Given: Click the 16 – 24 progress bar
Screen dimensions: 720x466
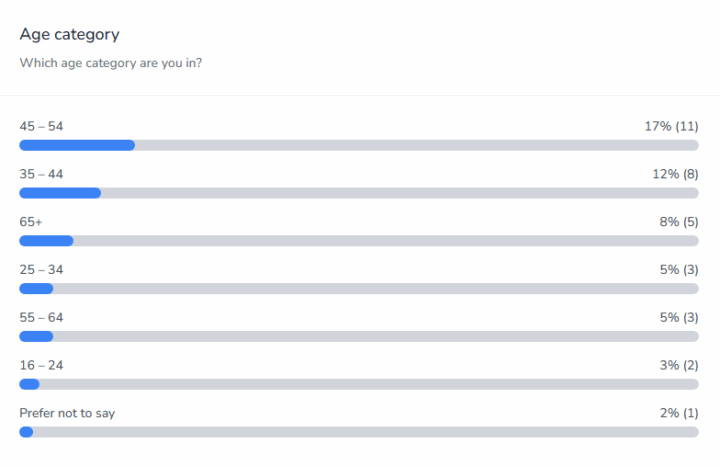Looking at the screenshot, I should (x=359, y=384).
